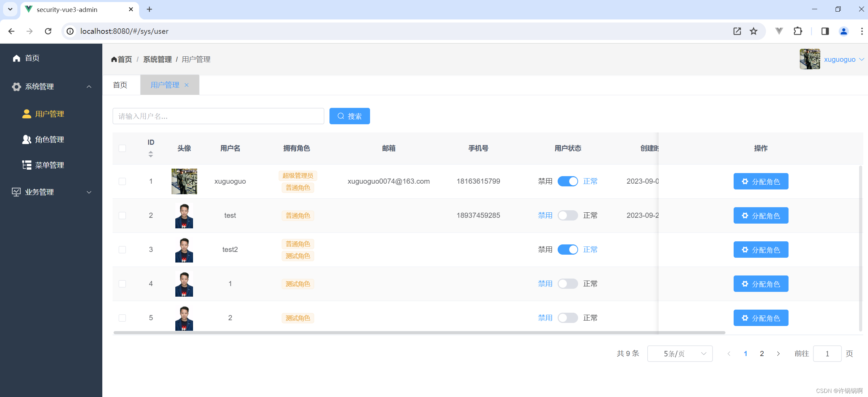Check the select-all checkbox in table header
The image size is (868, 397).
(x=122, y=148)
